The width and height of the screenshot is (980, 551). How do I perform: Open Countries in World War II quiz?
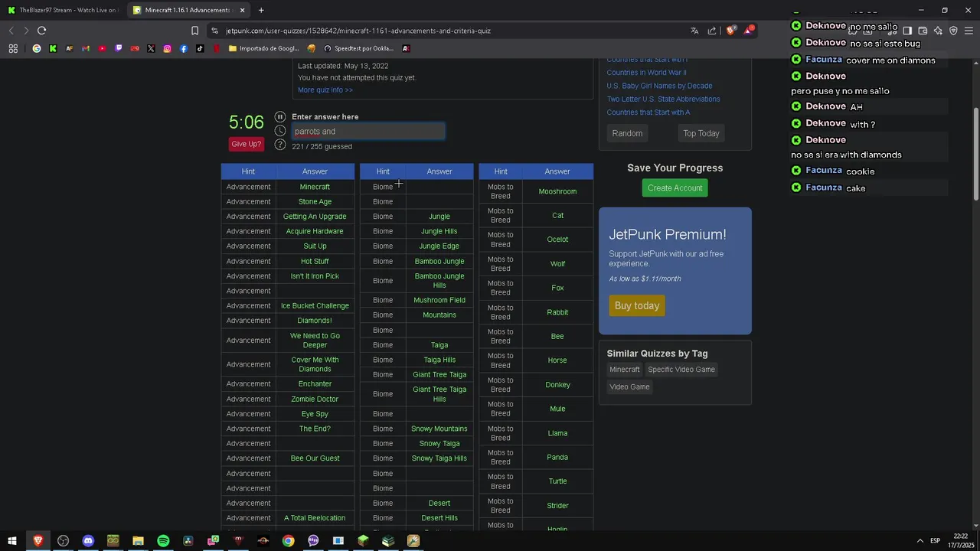tap(646, 73)
